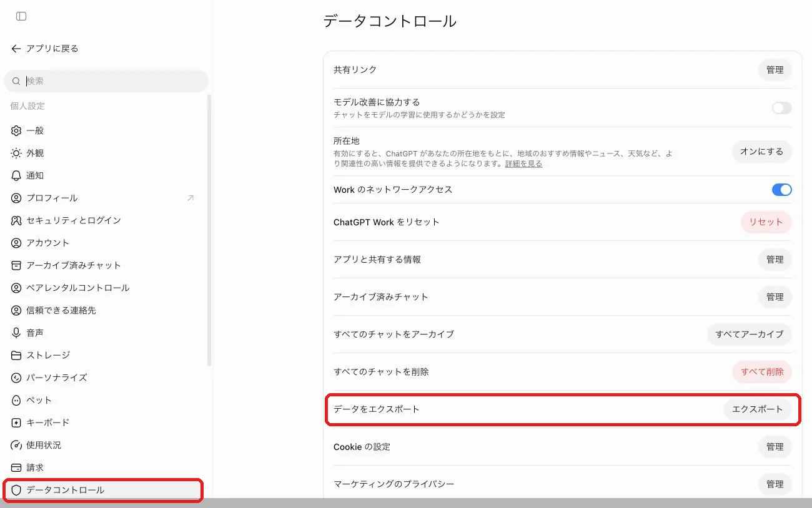Click the microphone icon for 音声
Viewport: 812px width, 508px height.
click(16, 333)
